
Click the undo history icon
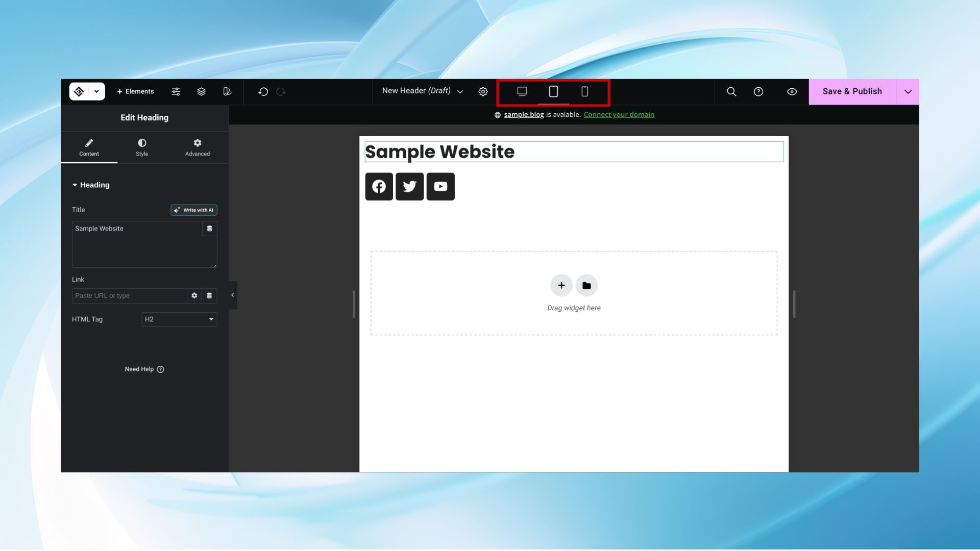[263, 92]
